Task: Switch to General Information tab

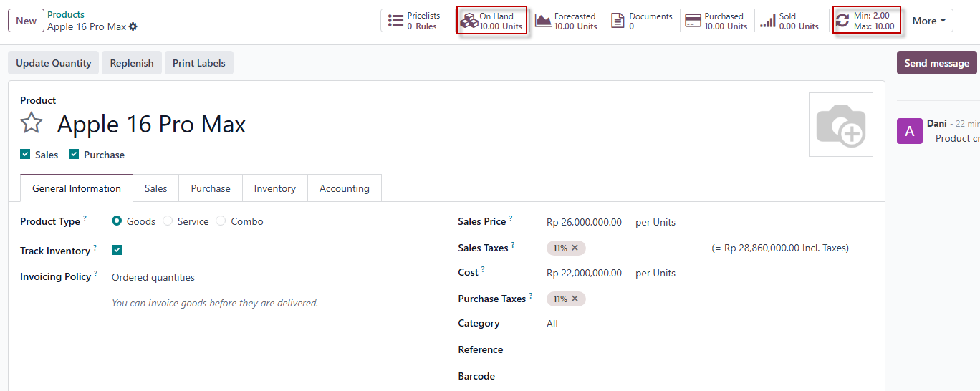Action: point(77,188)
